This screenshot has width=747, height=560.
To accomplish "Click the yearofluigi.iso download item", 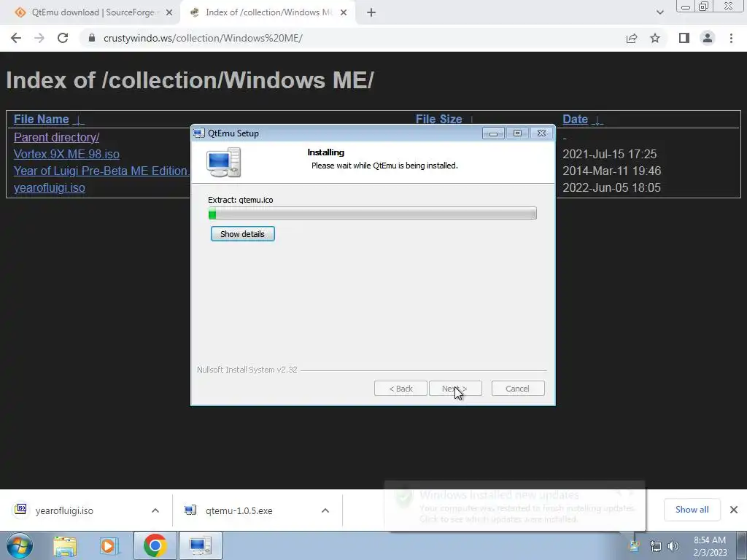I will pyautogui.click(x=64, y=510).
